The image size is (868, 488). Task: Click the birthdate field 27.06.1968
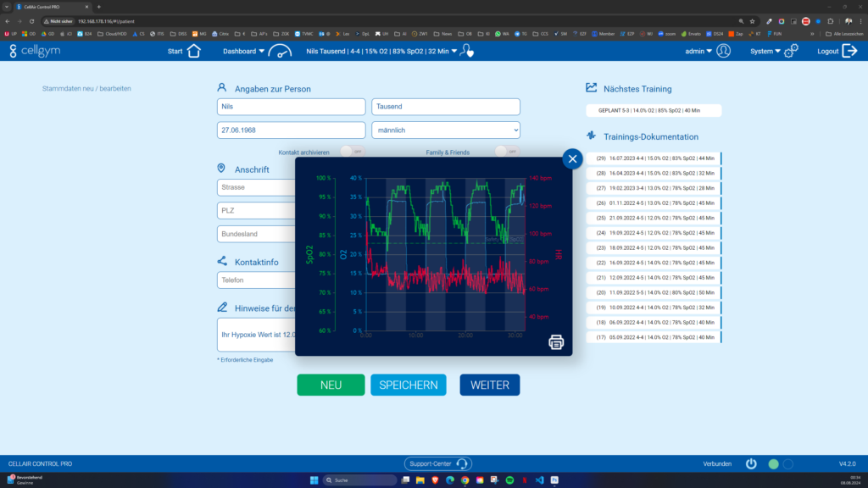(x=291, y=130)
